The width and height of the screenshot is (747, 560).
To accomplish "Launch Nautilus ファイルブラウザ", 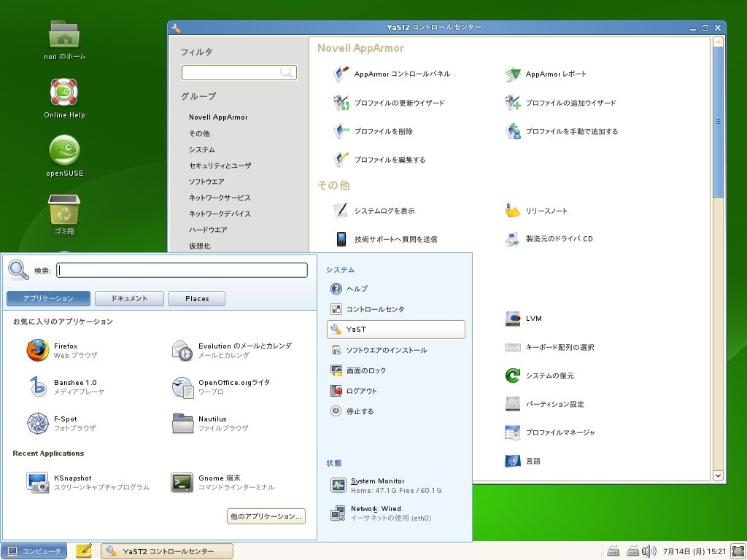I will point(209,424).
